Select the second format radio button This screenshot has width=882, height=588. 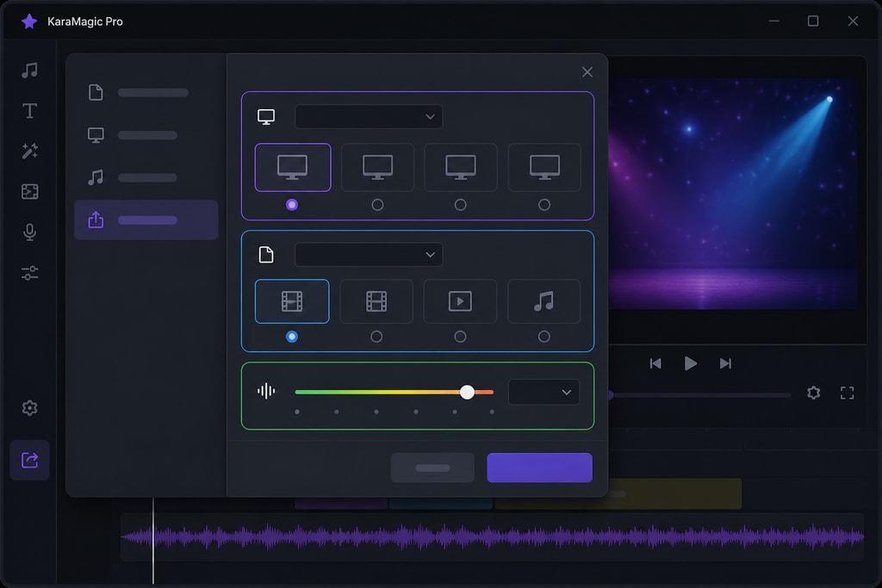click(x=376, y=336)
